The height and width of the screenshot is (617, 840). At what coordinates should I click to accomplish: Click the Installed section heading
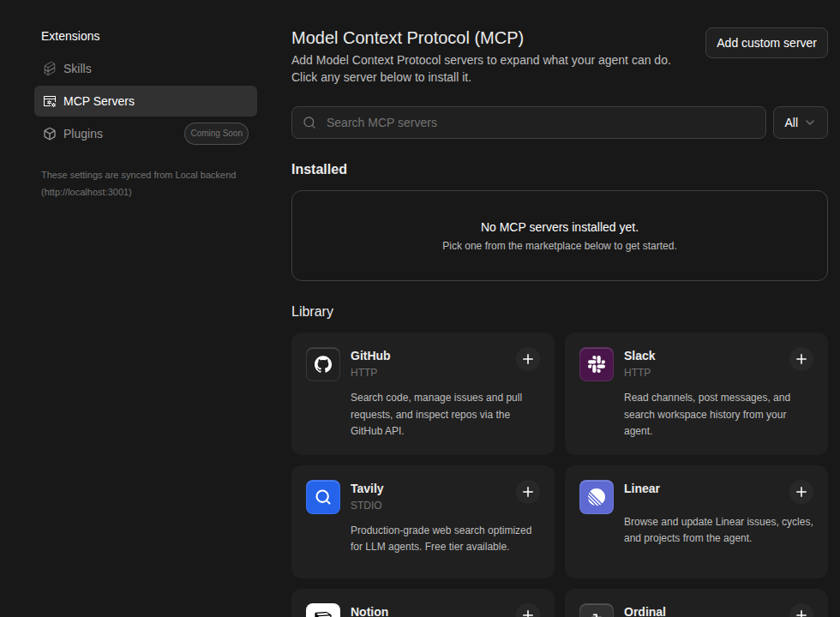click(319, 170)
